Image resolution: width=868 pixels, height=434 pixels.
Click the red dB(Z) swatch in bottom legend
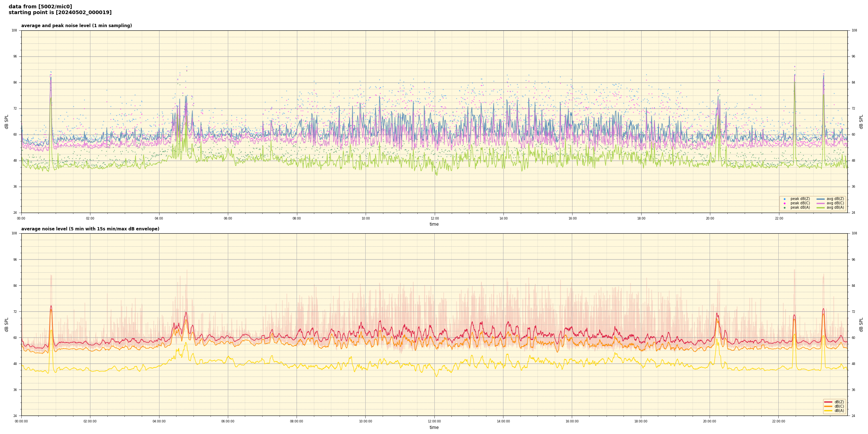[828, 402]
